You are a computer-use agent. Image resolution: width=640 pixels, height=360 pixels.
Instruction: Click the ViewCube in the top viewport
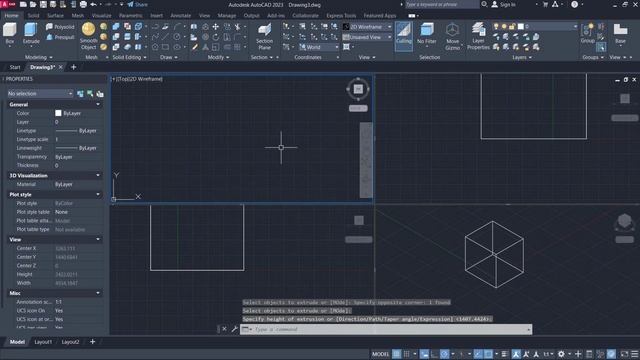coord(358,89)
